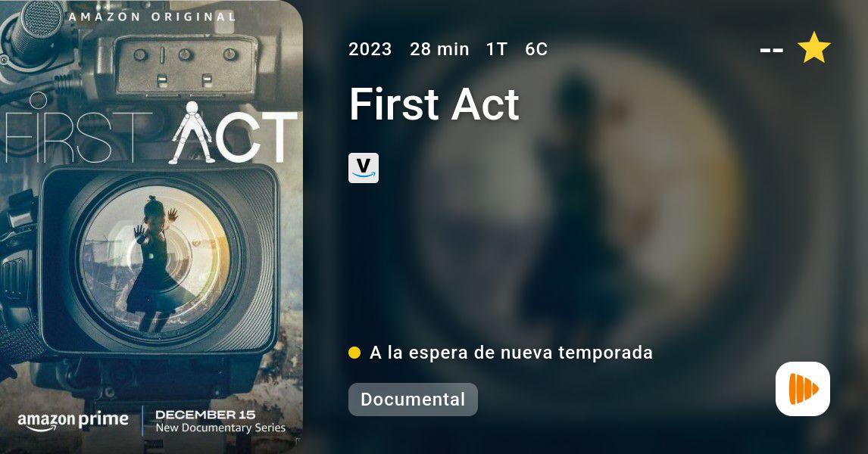Click the double-dash rating score
The width and height of the screenshot is (868, 454).
771,51
